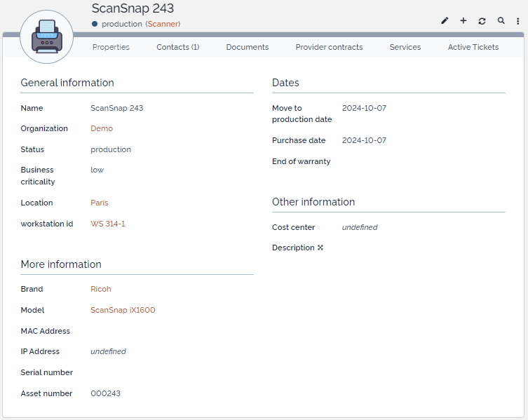Click the scanner device image icon
The width and height of the screenshot is (528, 420).
pyautogui.click(x=47, y=38)
